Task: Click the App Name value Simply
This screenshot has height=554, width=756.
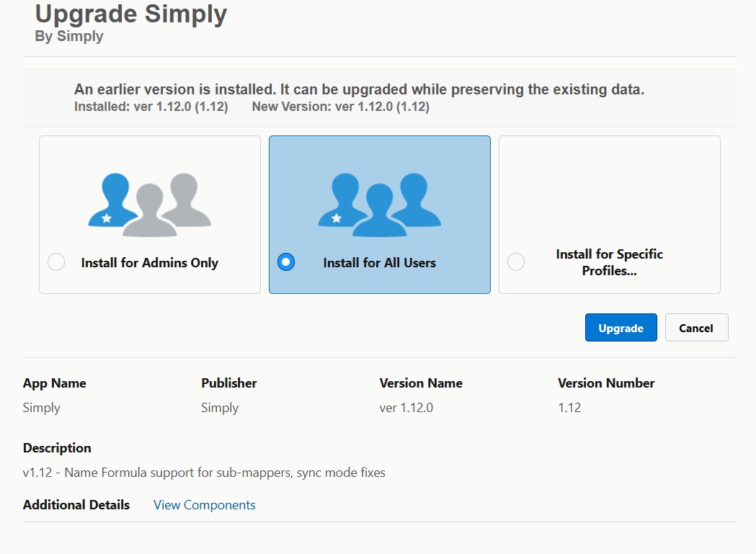Action: [42, 407]
